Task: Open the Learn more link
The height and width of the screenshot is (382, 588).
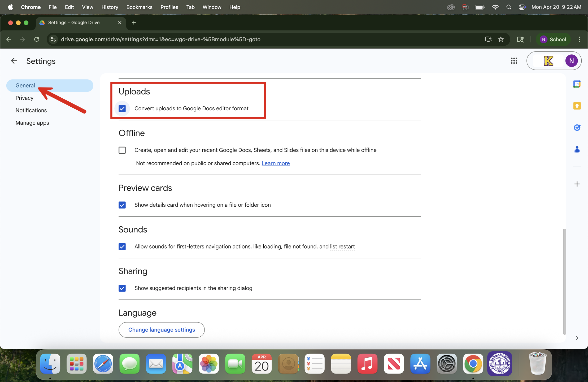Action: 275,163
